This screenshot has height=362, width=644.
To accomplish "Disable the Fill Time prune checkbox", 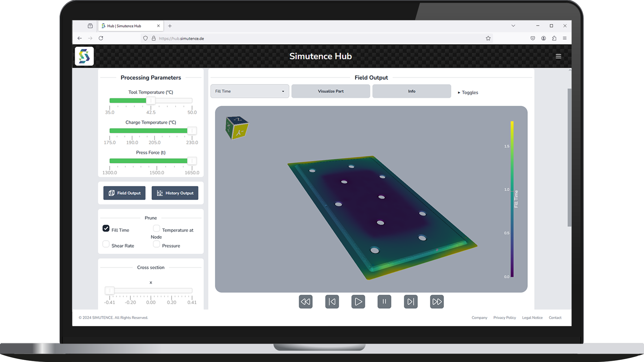I will pyautogui.click(x=106, y=228).
